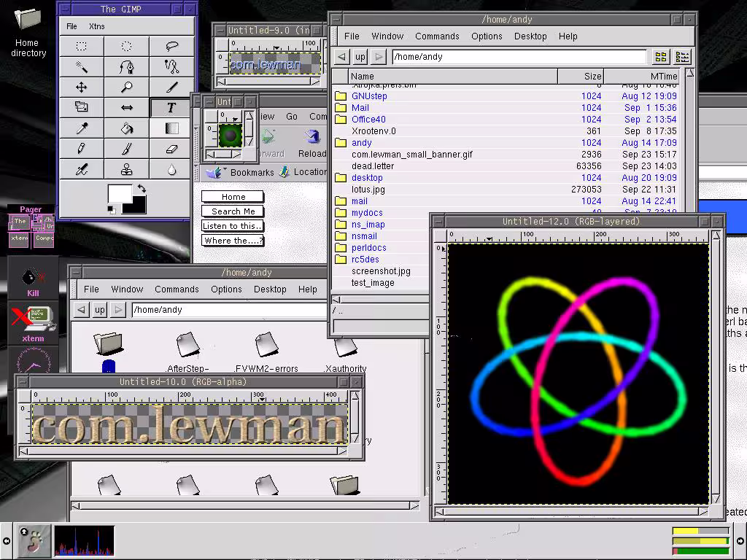Click the "Listen to this.." button
Image resolution: width=747 pixels, height=560 pixels.
[233, 226]
